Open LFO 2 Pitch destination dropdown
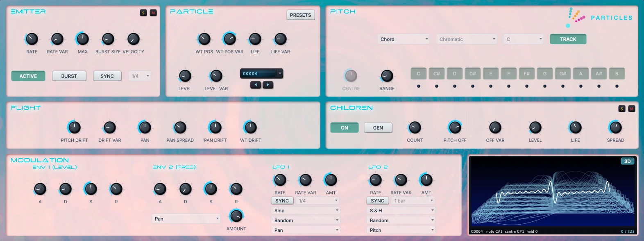Image resolution: width=644 pixels, height=241 pixels. [x=401, y=230]
